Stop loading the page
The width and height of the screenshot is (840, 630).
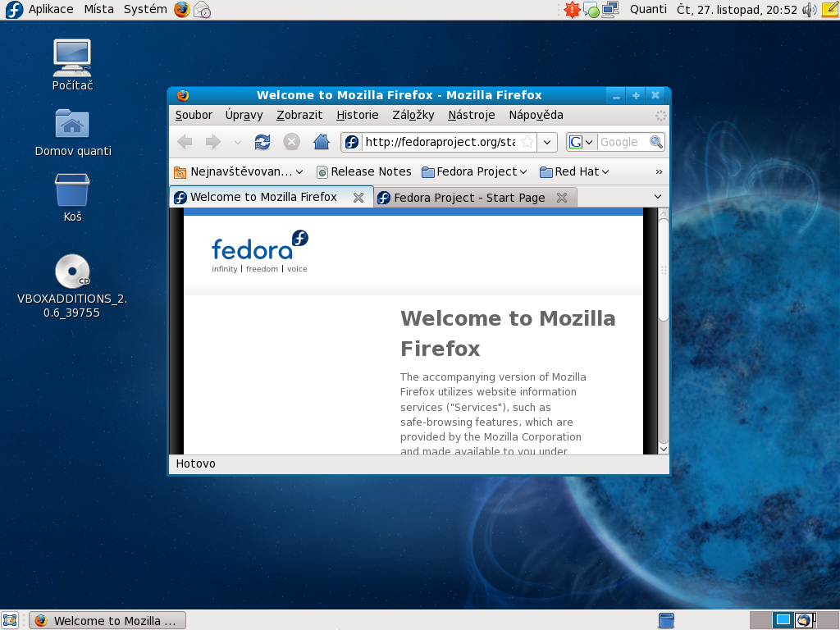291,142
